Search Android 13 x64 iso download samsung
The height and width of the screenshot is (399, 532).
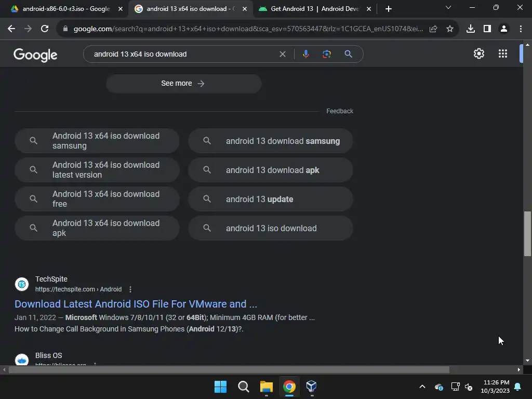[97, 141]
